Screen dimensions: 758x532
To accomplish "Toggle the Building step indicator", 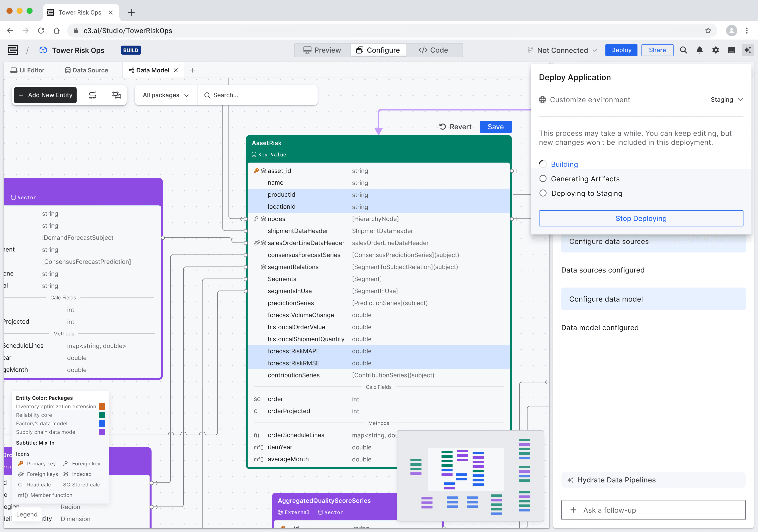I will point(543,164).
